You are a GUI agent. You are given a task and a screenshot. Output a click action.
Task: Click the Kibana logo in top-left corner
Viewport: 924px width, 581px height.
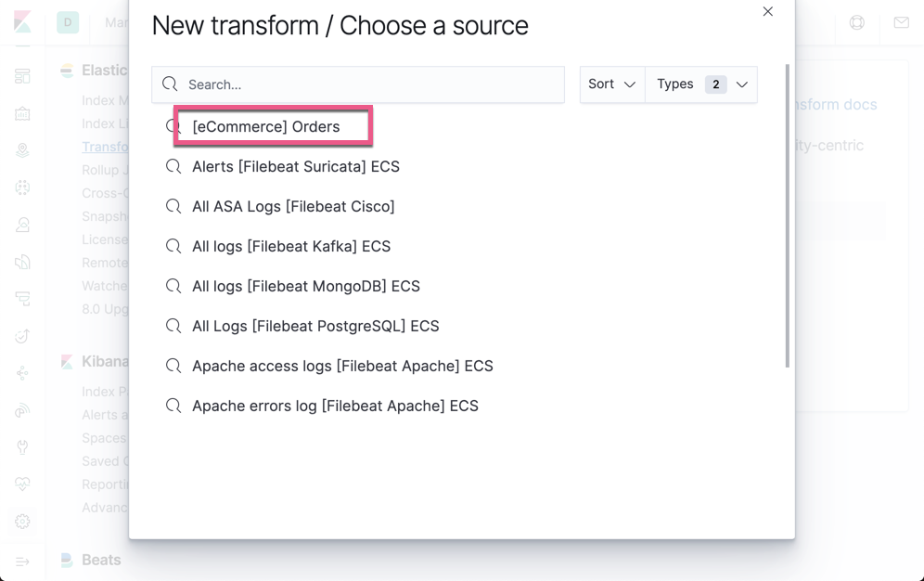[22, 22]
